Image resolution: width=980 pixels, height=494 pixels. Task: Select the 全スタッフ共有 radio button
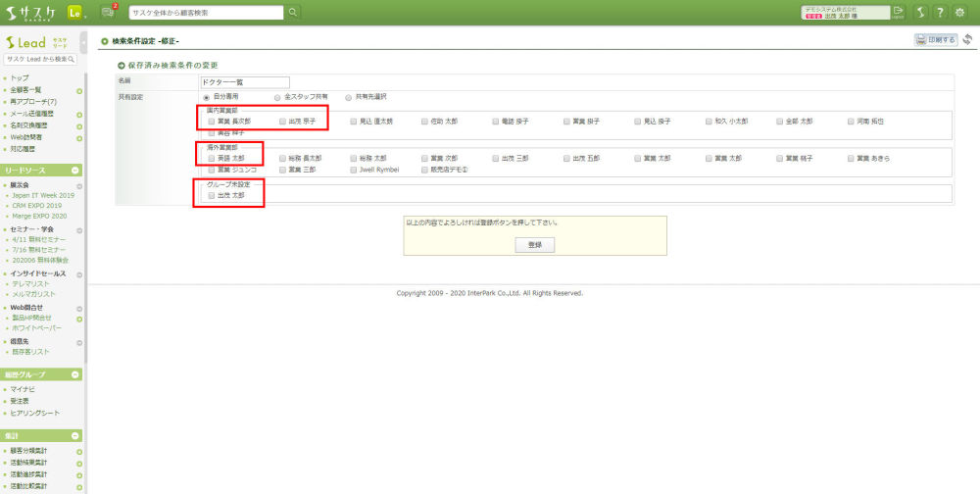pyautogui.click(x=277, y=97)
